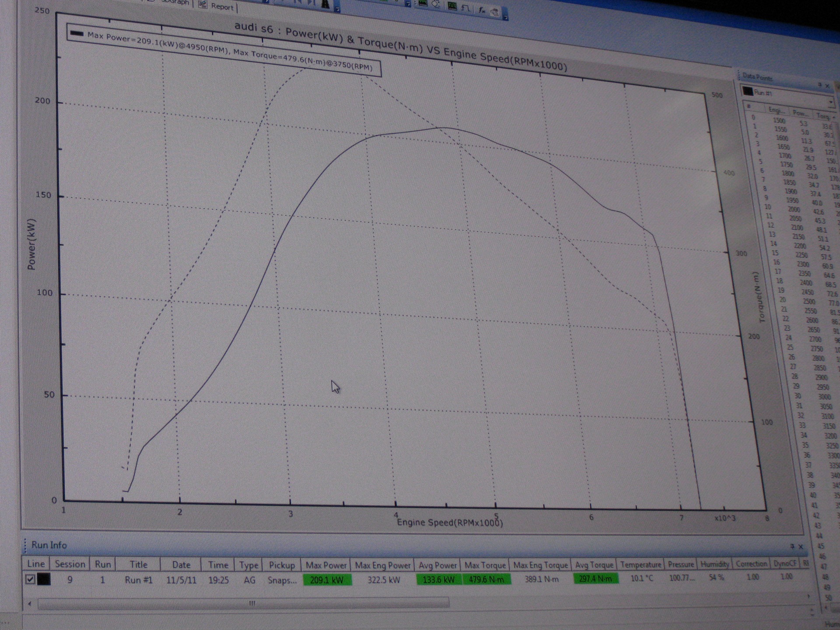Open the Run #1 dropdown in Data Points

point(830,102)
